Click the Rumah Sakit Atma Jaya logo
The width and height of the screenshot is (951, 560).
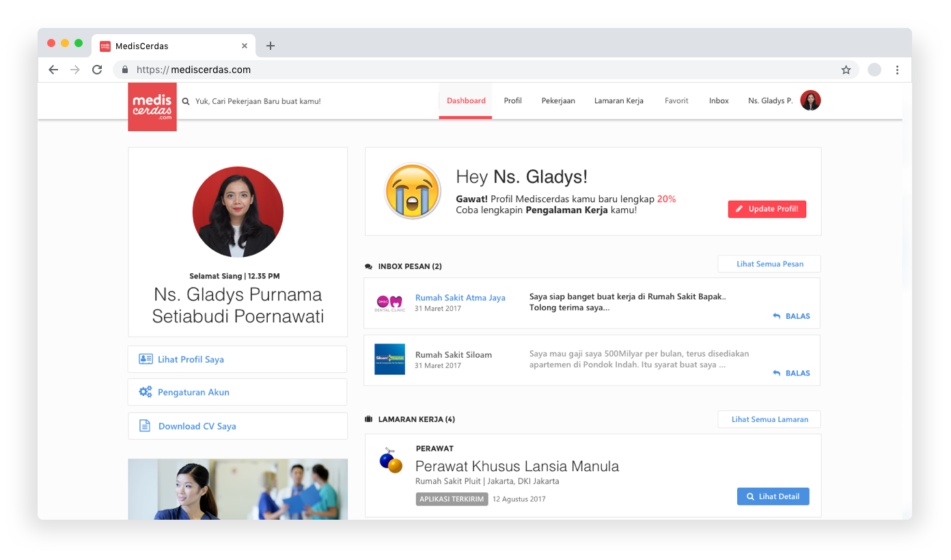coord(389,303)
